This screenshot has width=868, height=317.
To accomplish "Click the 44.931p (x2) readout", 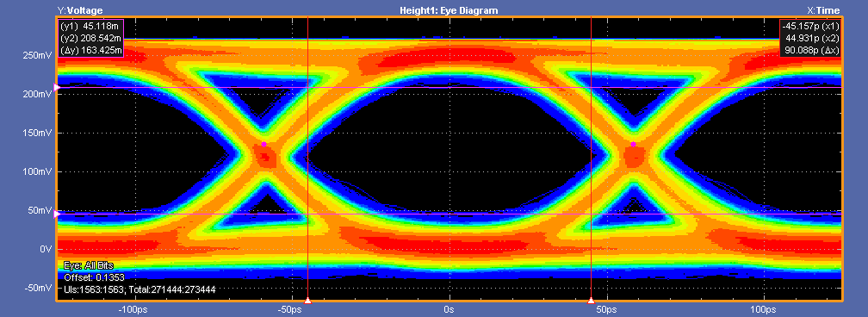I will click(813, 38).
